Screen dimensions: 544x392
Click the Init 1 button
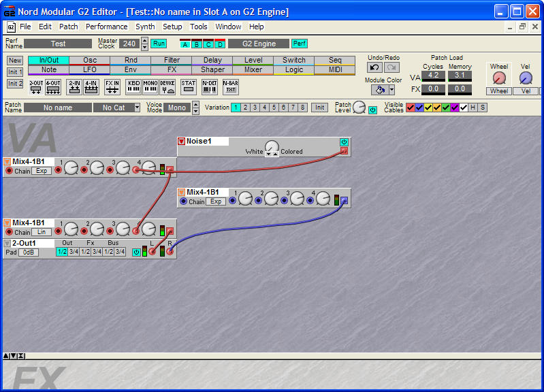(15, 72)
